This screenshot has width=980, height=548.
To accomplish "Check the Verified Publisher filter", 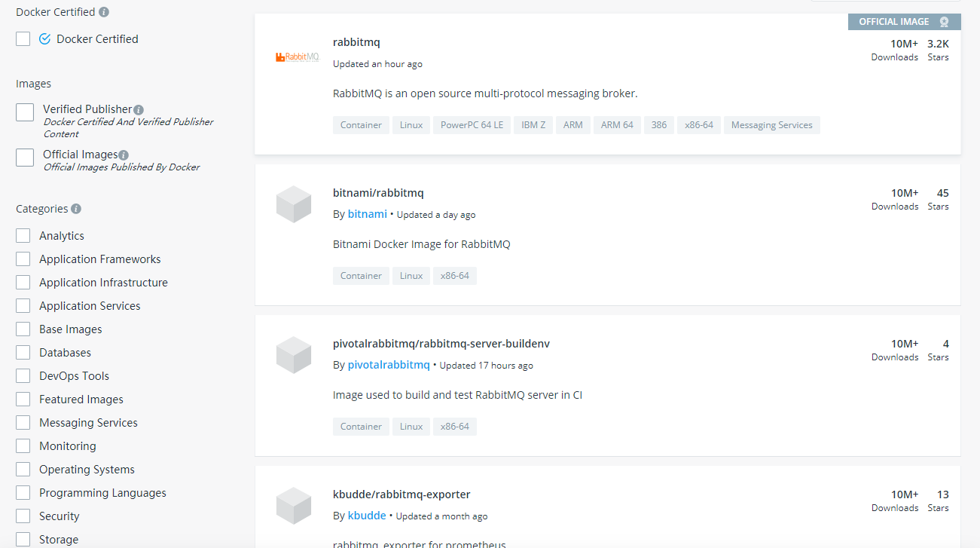I will pos(25,112).
